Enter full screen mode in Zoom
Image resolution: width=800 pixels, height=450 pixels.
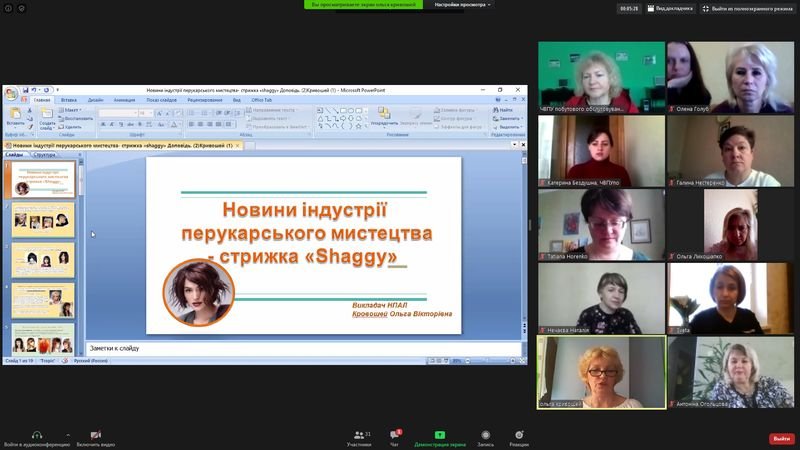tap(746, 8)
